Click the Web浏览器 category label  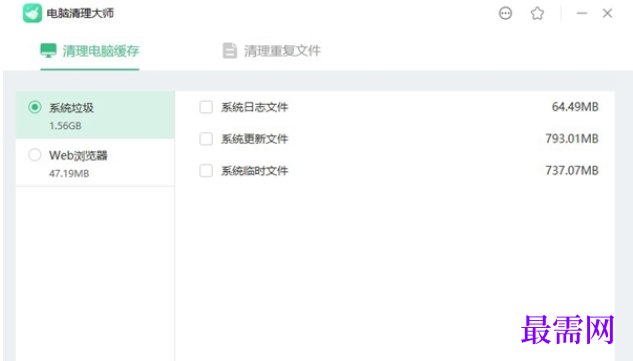78,155
